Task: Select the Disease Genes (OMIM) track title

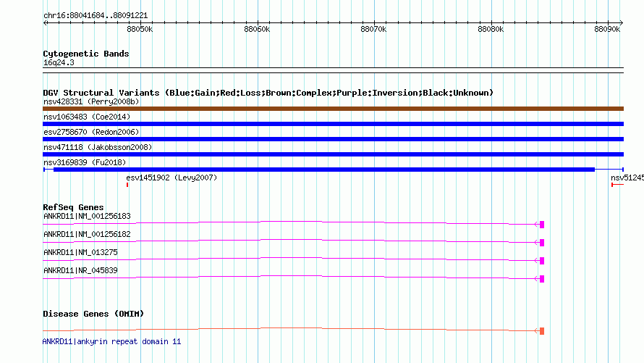Action: coord(93,314)
